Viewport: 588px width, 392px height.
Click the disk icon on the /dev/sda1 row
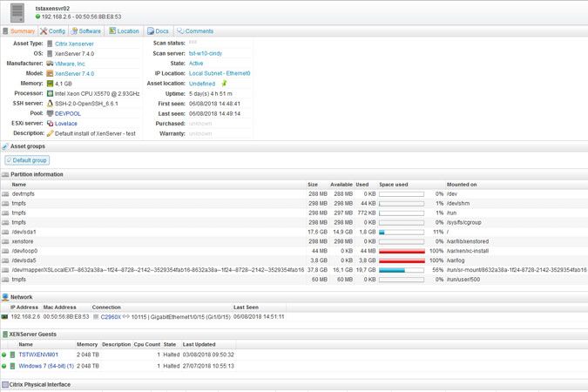5,233
